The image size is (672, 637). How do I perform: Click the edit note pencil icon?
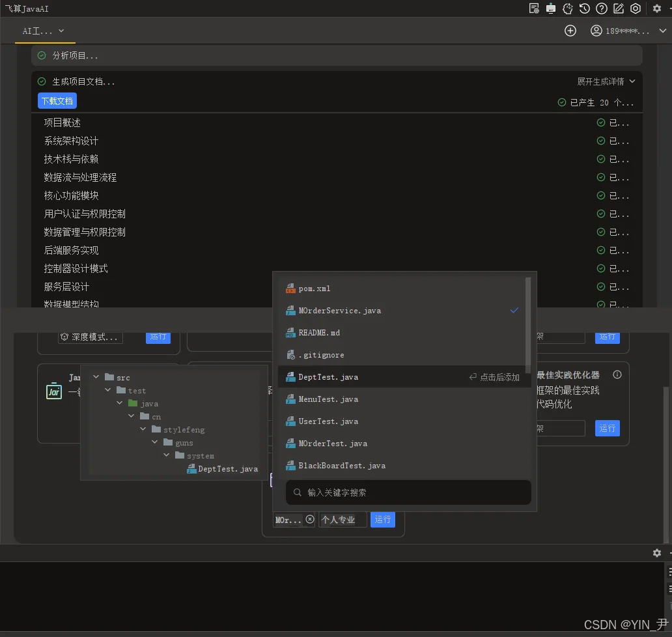tap(619, 8)
